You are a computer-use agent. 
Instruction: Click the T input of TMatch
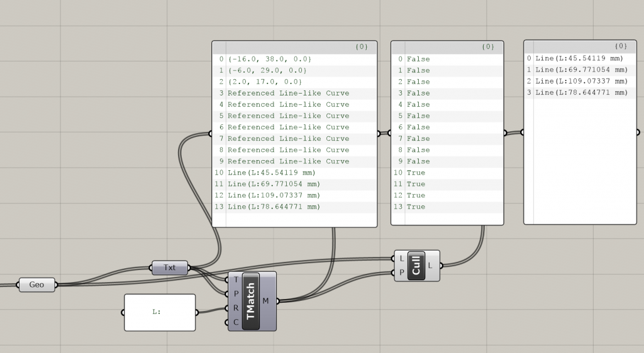(235, 280)
